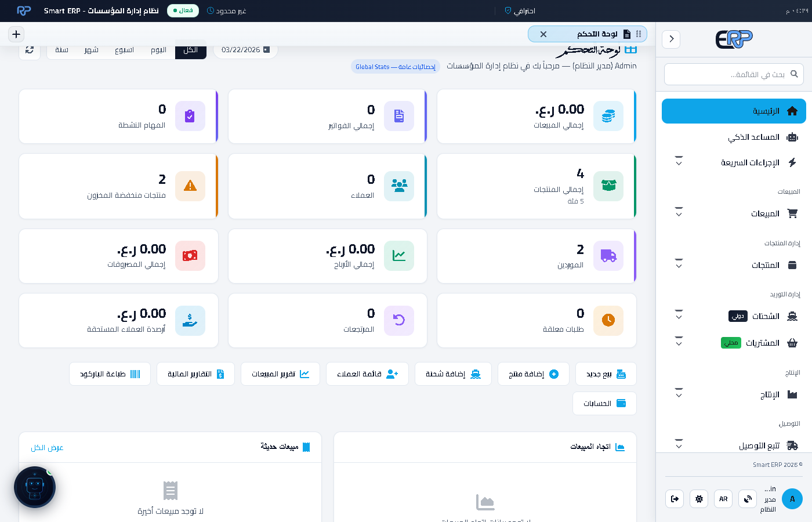The height and width of the screenshot is (522, 812).
Task: Select the الكل period filter
Action: click(191, 50)
